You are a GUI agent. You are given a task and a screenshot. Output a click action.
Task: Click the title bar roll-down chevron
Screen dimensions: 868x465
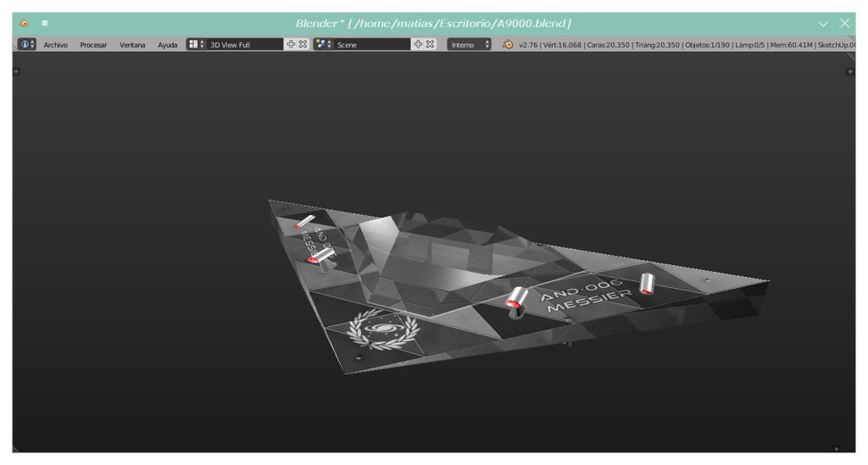[x=823, y=24]
